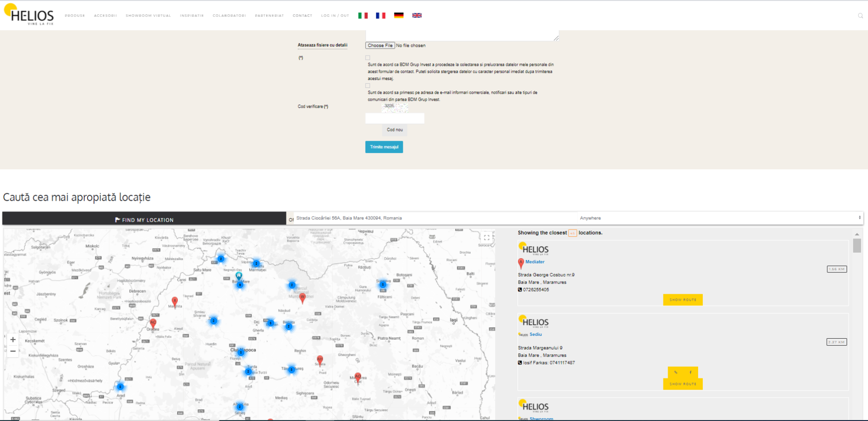Tick the commercial email consent checkbox

(x=368, y=86)
